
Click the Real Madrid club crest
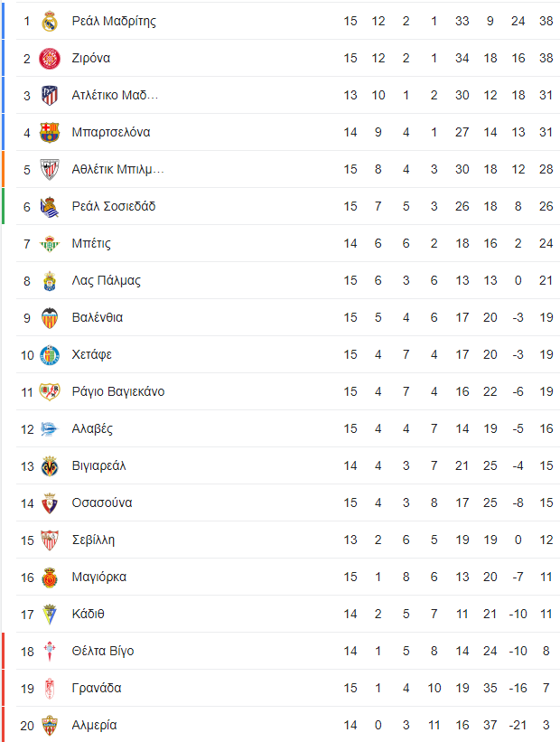[x=50, y=22]
